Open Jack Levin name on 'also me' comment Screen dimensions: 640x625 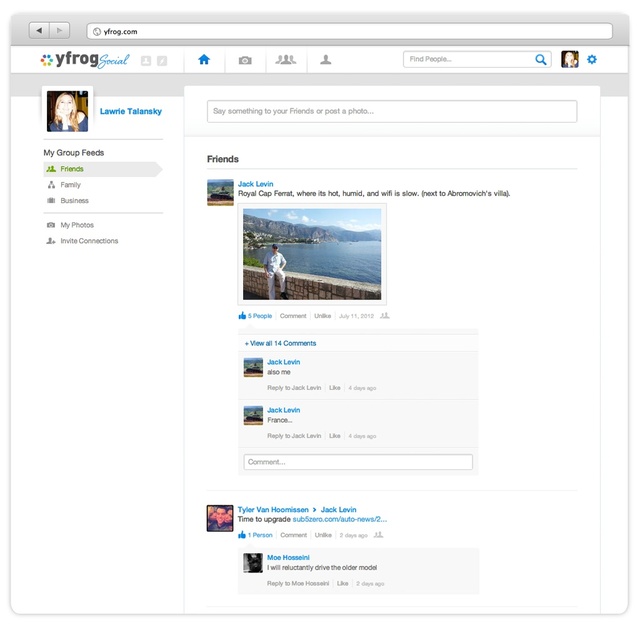click(x=284, y=362)
